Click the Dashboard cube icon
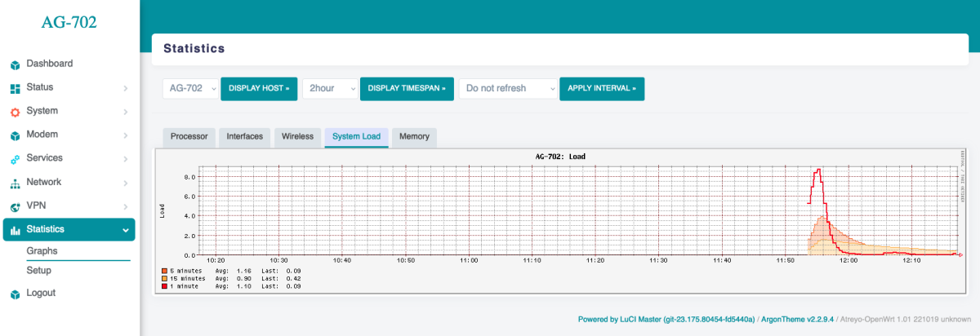 [x=15, y=64]
